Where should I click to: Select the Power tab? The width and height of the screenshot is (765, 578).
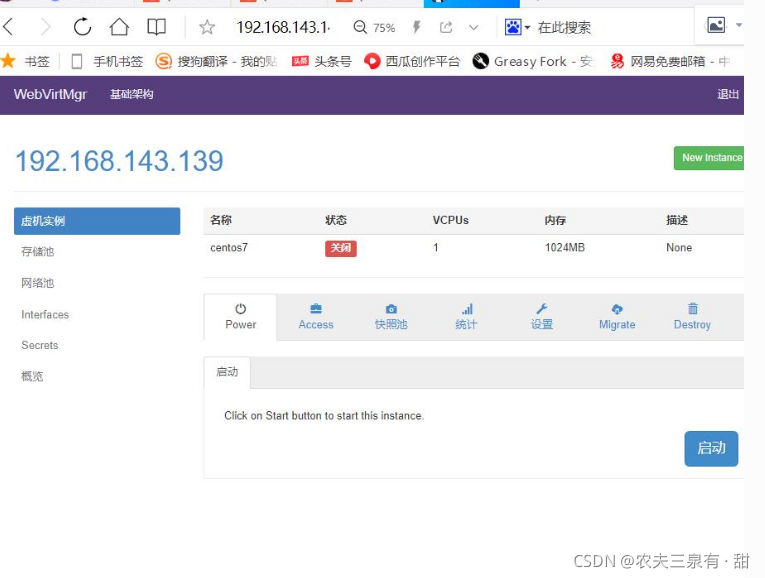coord(241,317)
